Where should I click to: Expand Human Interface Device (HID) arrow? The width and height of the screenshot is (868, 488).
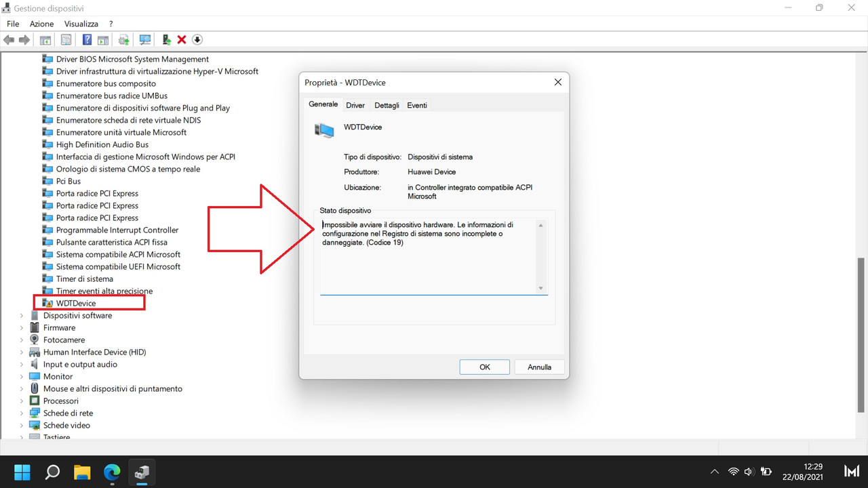pyautogui.click(x=21, y=352)
